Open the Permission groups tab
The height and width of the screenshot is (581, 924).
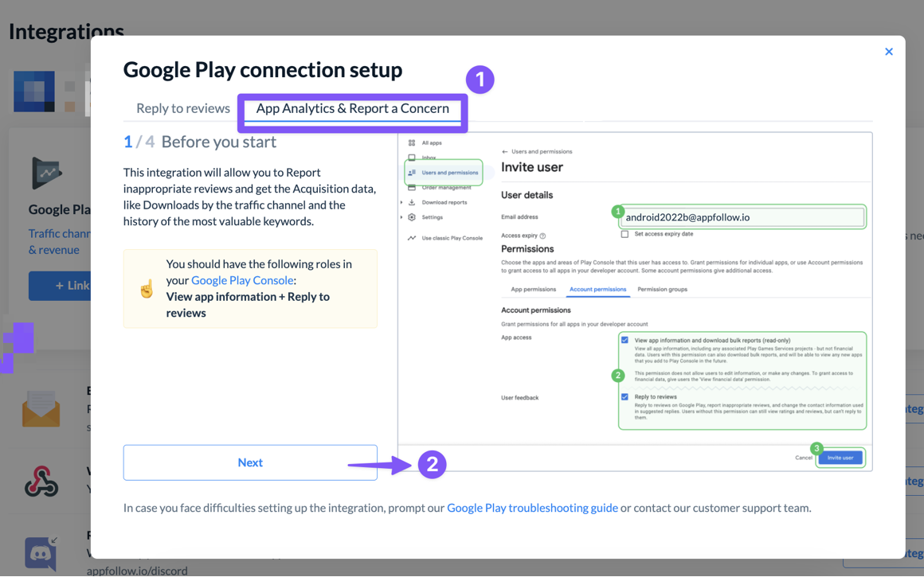[x=663, y=289]
